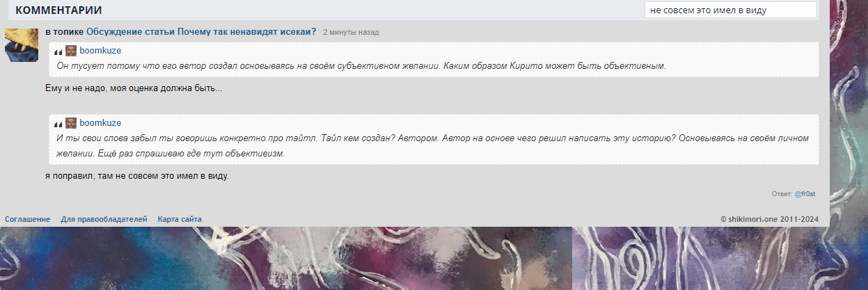Go to the @fr0st reply mention
Screen dimensions: 868x290
[805, 193]
